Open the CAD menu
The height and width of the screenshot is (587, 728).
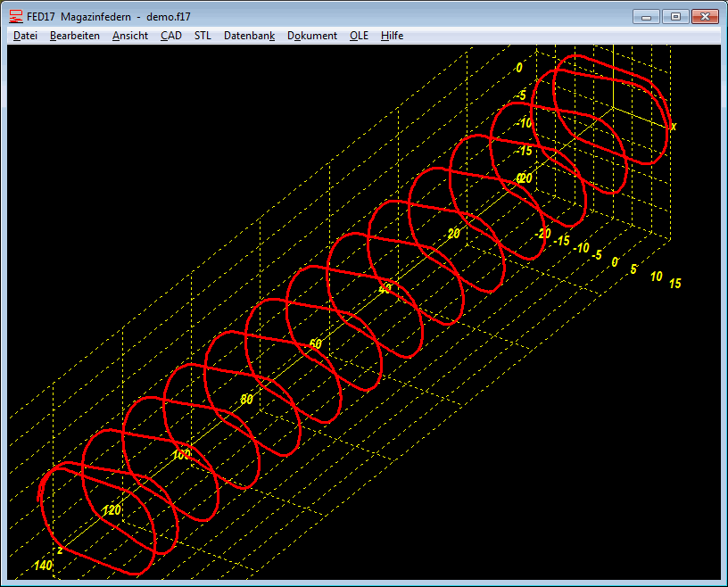[x=171, y=36]
